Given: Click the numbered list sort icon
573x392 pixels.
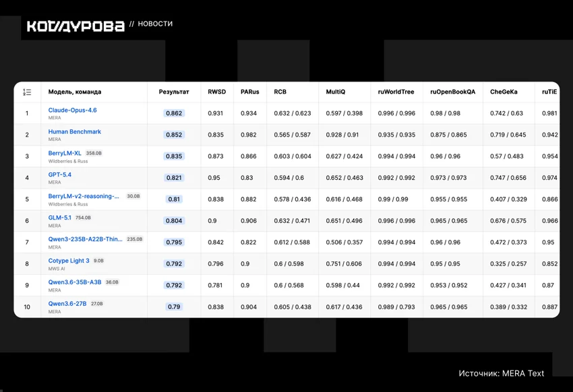Looking at the screenshot, I should point(27,92).
